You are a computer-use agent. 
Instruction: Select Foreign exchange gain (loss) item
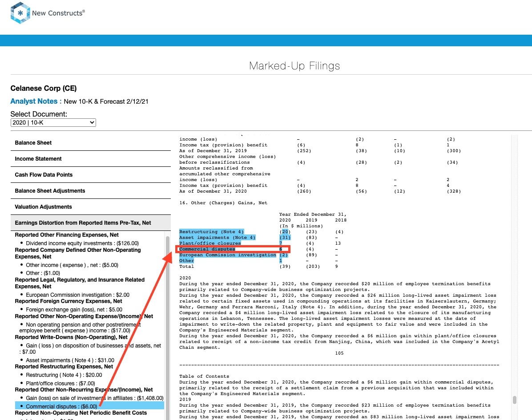pyautogui.click(x=74, y=309)
